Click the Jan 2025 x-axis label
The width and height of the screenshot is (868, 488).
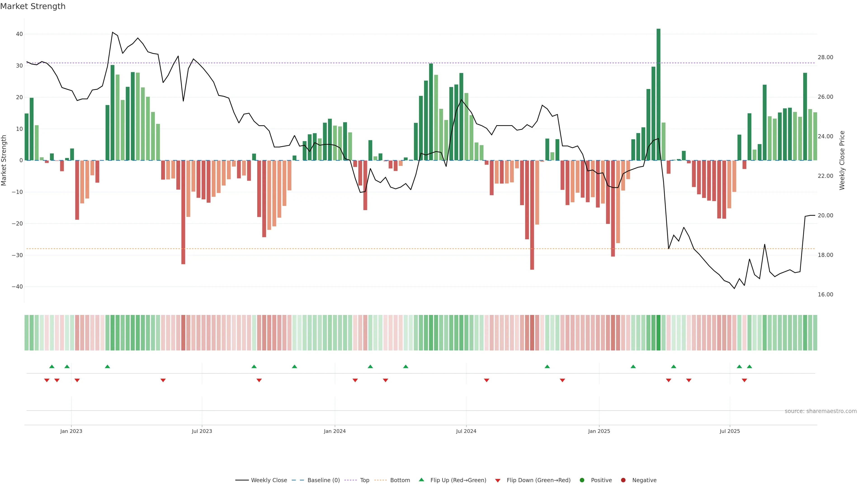click(x=599, y=431)
